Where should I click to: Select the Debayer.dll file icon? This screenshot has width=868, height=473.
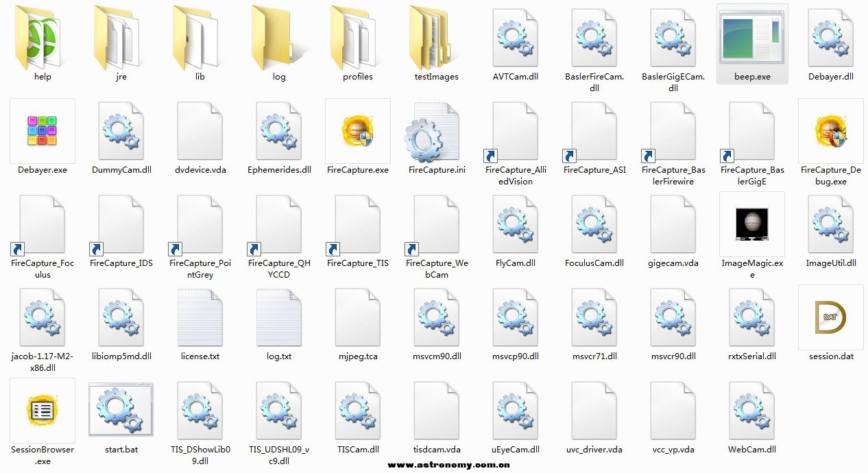click(831, 38)
